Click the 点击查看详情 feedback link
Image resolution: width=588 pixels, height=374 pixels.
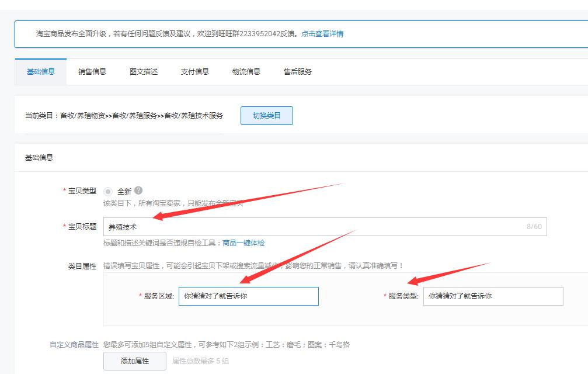[325, 33]
